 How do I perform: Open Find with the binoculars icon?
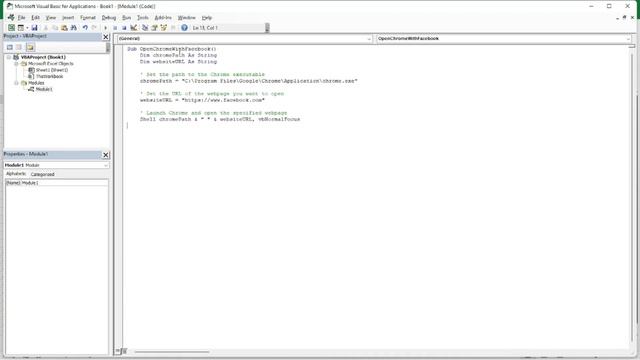(x=74, y=28)
